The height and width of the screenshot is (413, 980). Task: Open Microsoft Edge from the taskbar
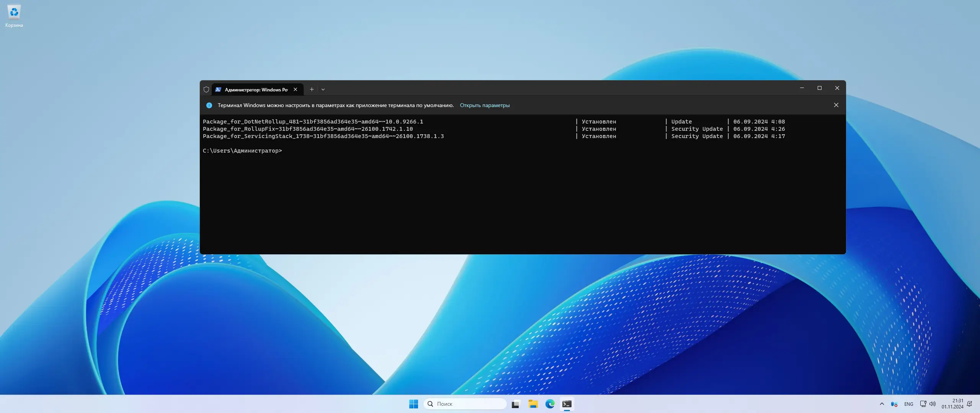point(550,404)
